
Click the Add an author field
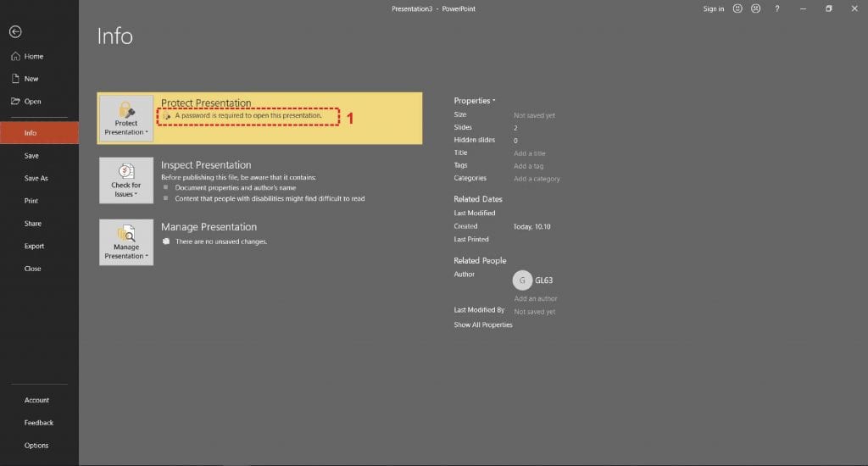tap(536, 299)
